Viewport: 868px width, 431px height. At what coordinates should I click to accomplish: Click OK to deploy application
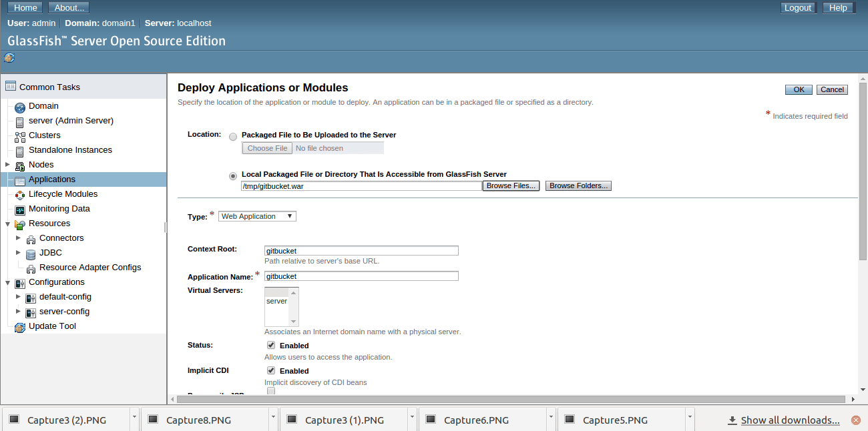pos(799,89)
